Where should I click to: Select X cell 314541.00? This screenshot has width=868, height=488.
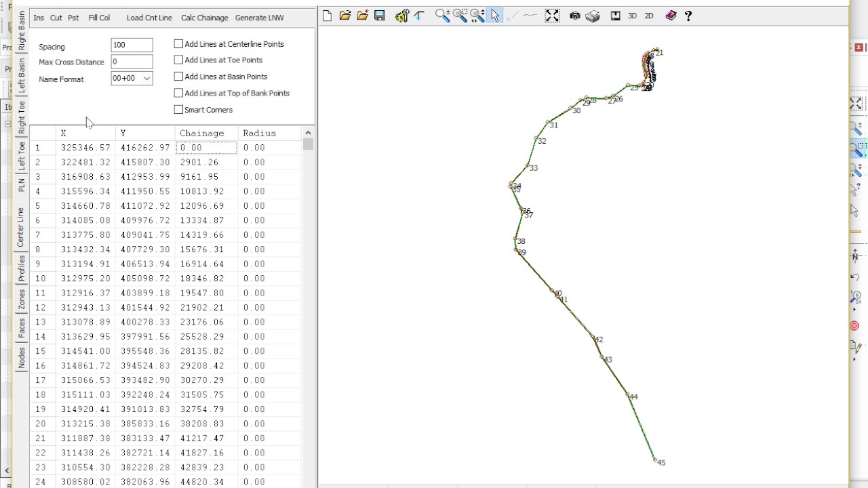tap(85, 351)
